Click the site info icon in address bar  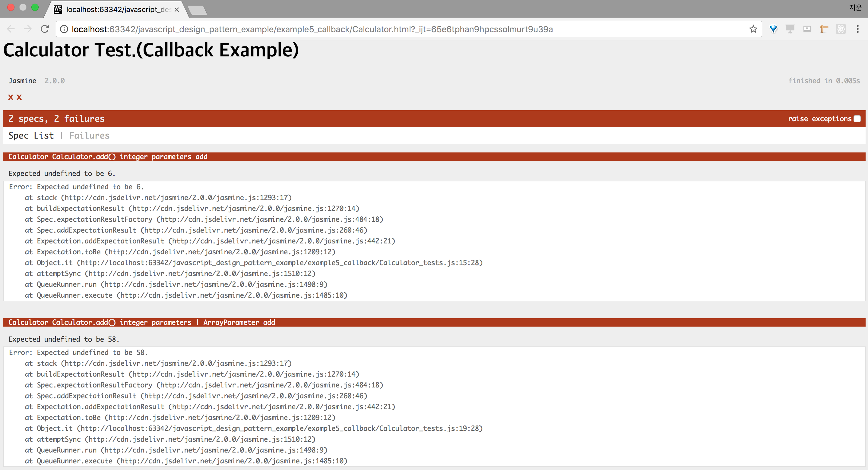[64, 29]
